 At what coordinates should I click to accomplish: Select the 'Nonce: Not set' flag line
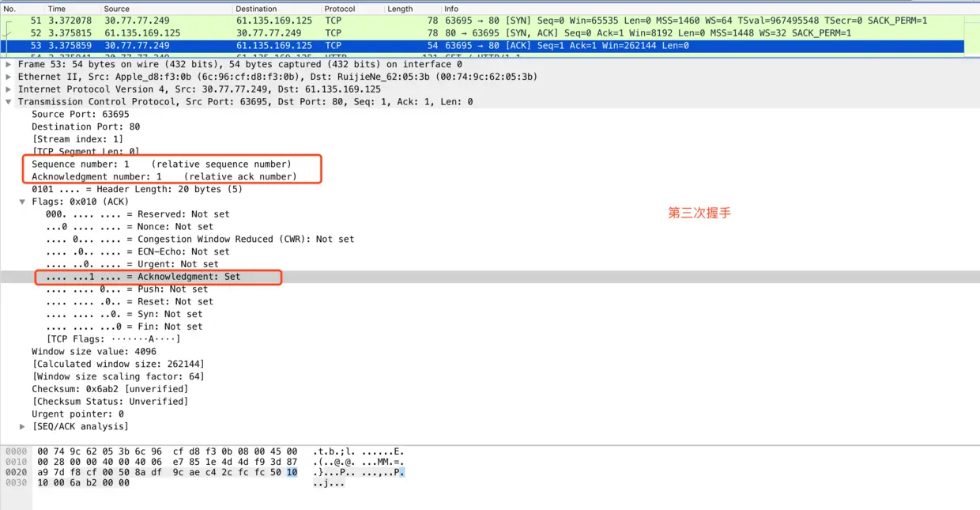[130, 227]
